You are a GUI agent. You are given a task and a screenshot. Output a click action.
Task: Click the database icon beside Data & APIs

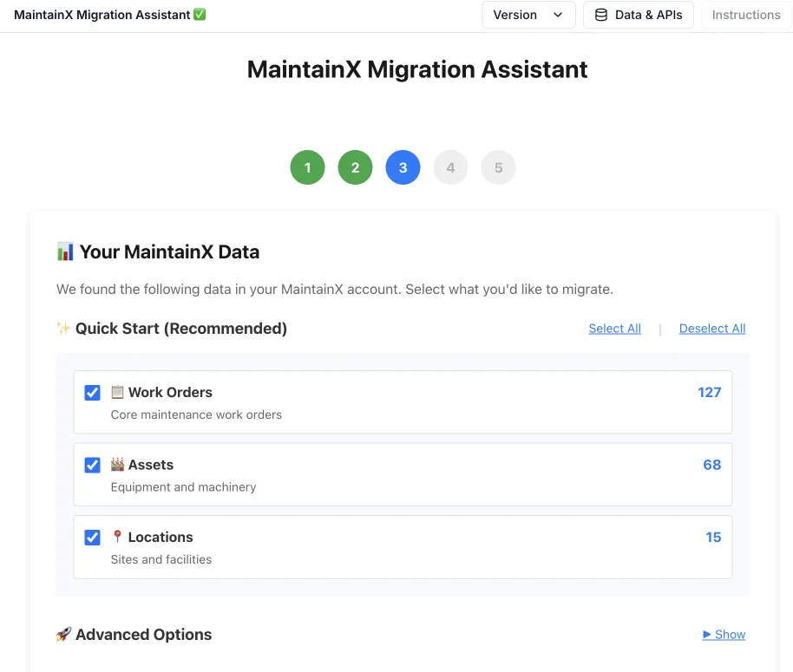coord(601,15)
